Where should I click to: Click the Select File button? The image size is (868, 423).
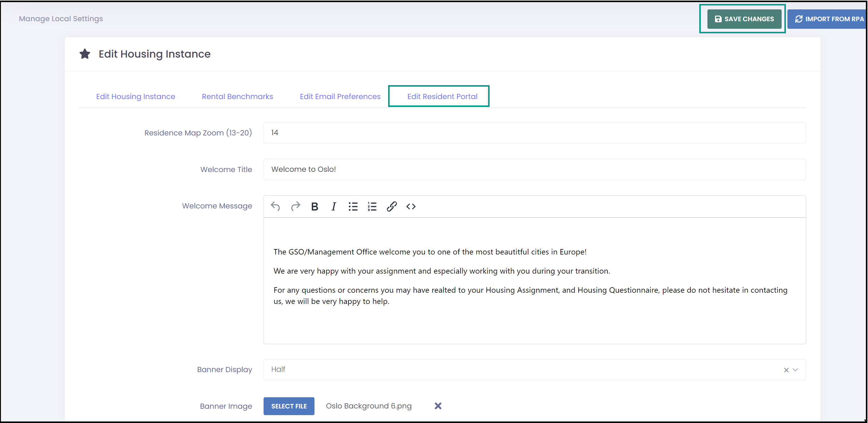tap(289, 406)
